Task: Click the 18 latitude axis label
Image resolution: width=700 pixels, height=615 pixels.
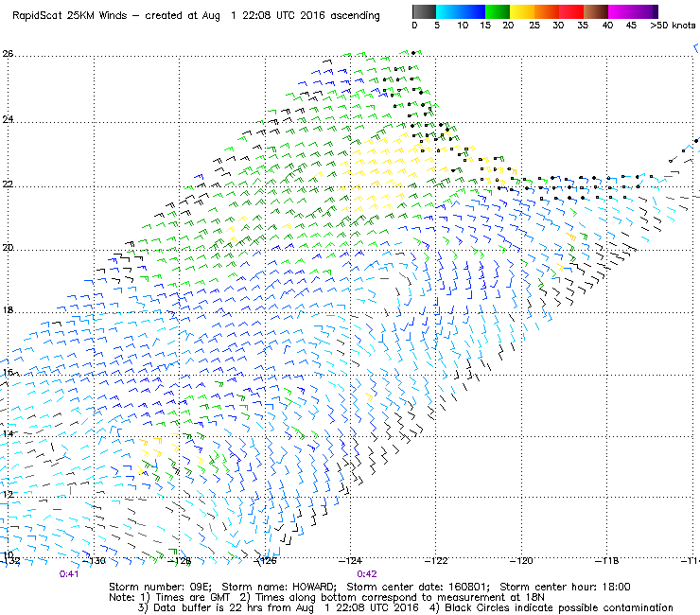Action: click(x=8, y=310)
